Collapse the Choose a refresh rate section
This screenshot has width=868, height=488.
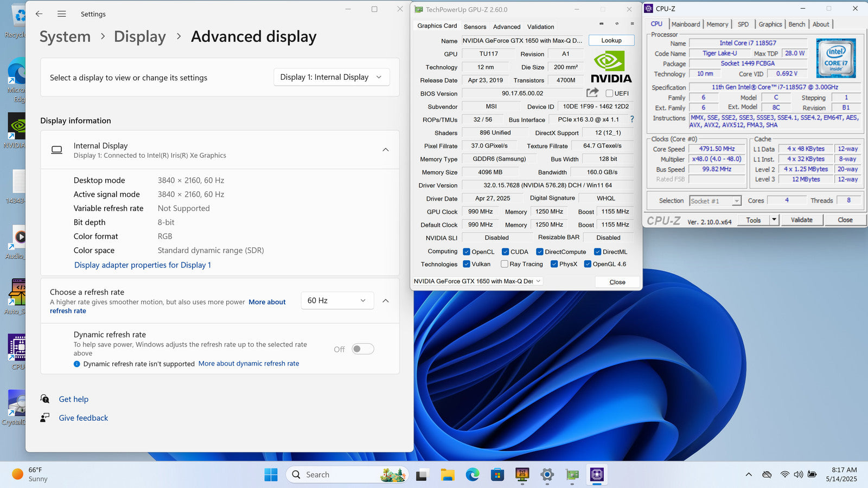(386, 300)
